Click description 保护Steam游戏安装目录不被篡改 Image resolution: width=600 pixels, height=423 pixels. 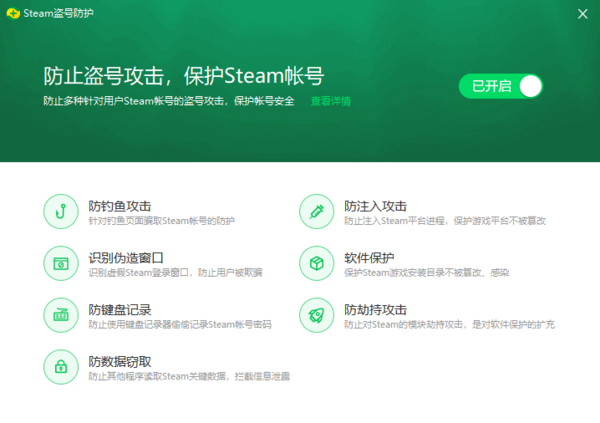click(412, 273)
